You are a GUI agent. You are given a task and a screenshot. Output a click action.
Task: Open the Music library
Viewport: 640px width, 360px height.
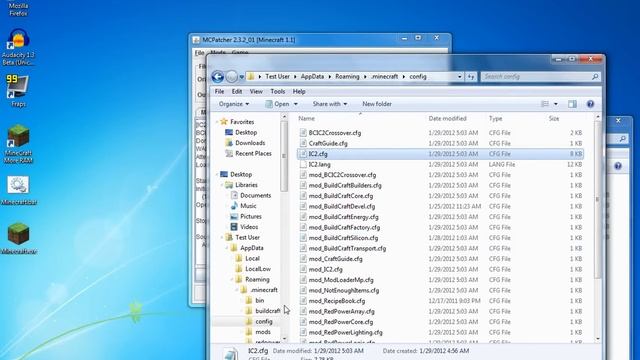pyautogui.click(x=248, y=206)
